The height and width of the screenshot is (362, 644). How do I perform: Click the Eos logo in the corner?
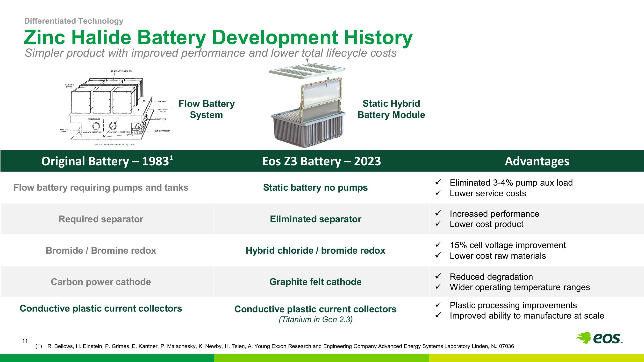coord(599,338)
